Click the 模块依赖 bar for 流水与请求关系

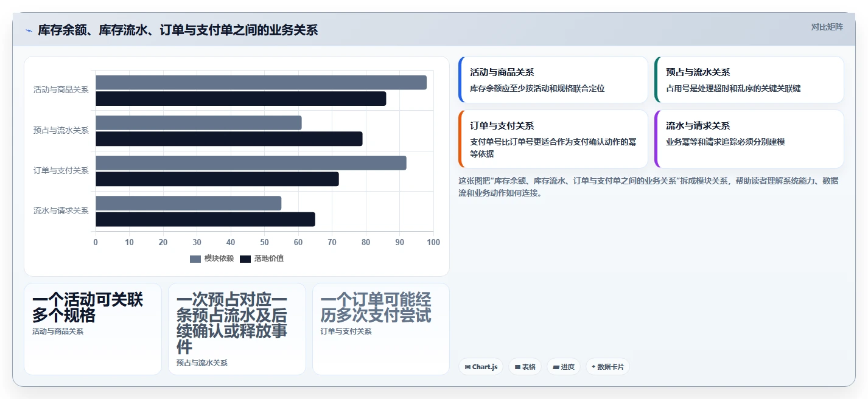pos(189,203)
